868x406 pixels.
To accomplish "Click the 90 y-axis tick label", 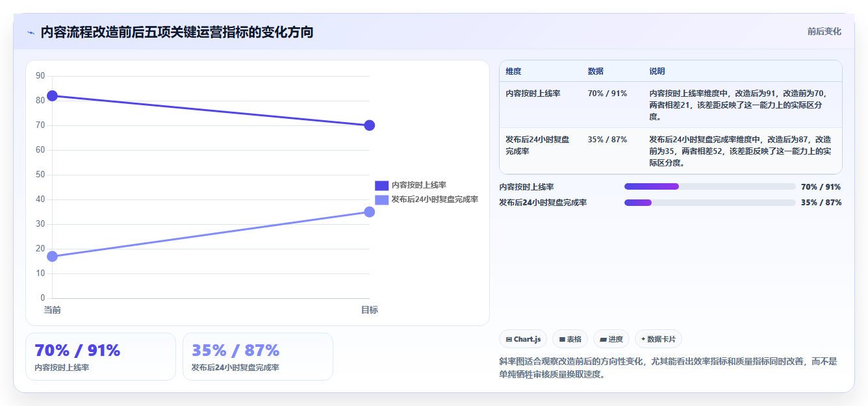I will 40,76.
